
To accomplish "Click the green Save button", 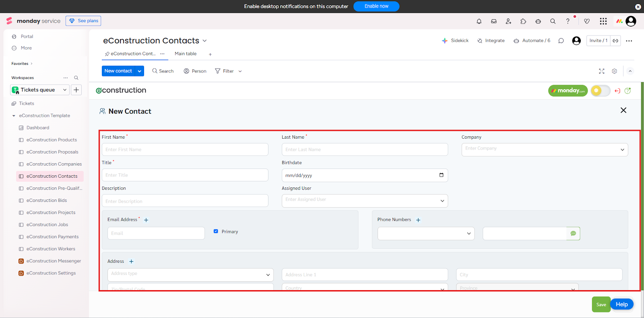I will [x=601, y=305].
